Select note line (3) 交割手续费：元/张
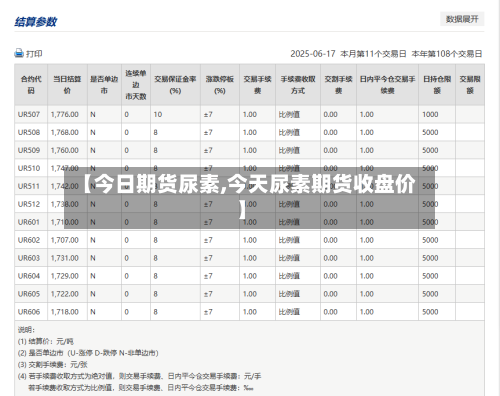The image size is (500, 396). coord(53,365)
